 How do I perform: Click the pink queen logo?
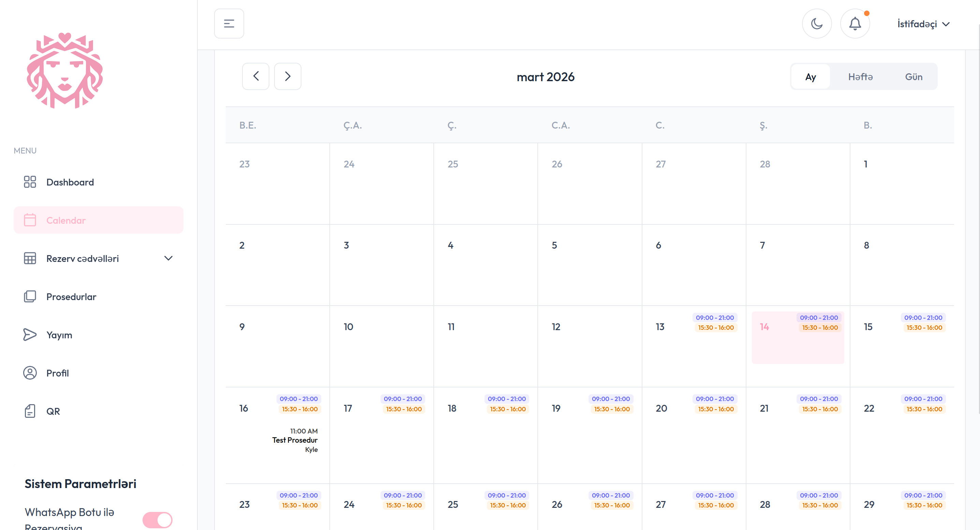pos(65,71)
